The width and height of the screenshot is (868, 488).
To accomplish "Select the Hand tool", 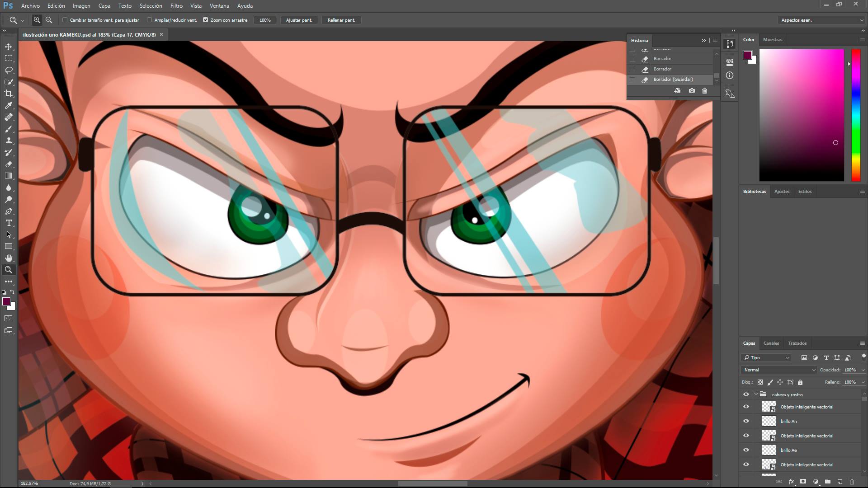I will pos(9,258).
